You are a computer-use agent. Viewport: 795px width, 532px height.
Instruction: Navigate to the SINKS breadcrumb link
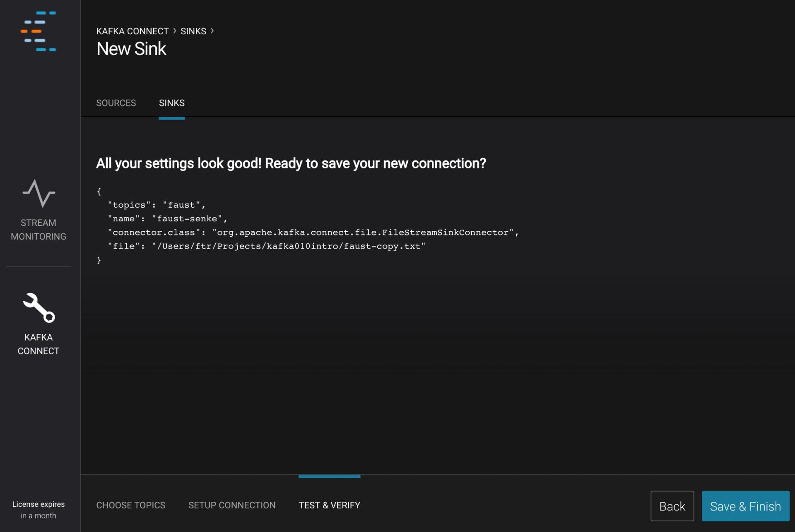(x=193, y=31)
